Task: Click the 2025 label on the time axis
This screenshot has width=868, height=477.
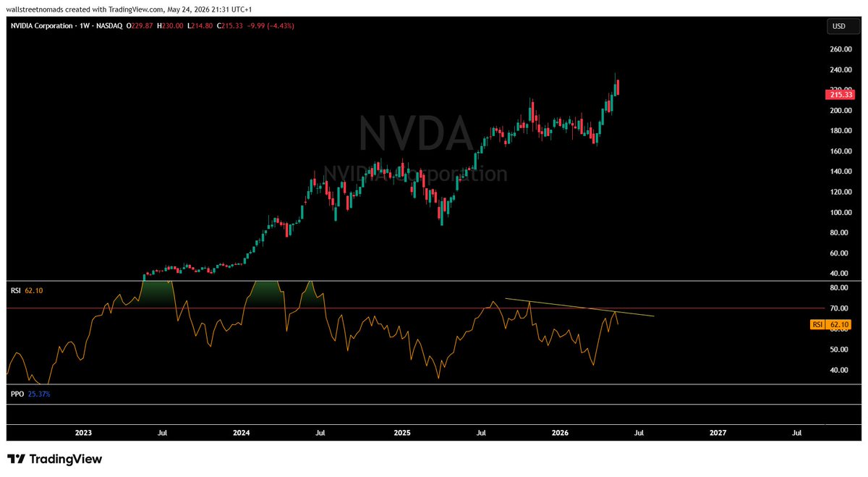Action: pos(402,433)
